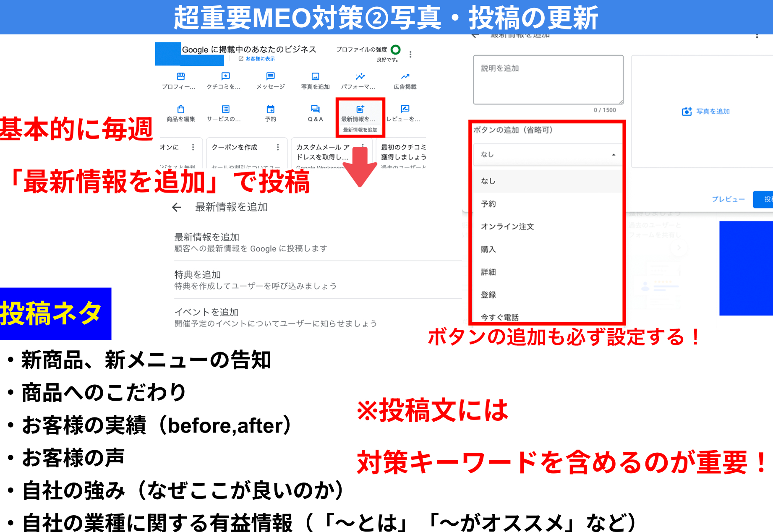Click the back arrow beside 最新情報を追加 heading

tap(177, 207)
